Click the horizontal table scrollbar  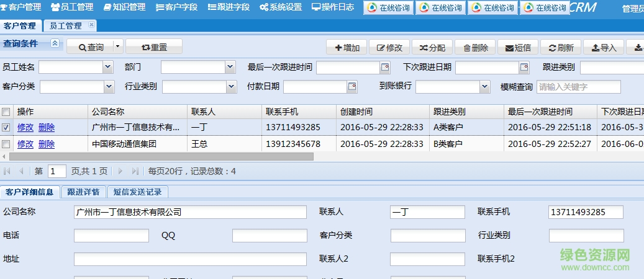click(161, 157)
